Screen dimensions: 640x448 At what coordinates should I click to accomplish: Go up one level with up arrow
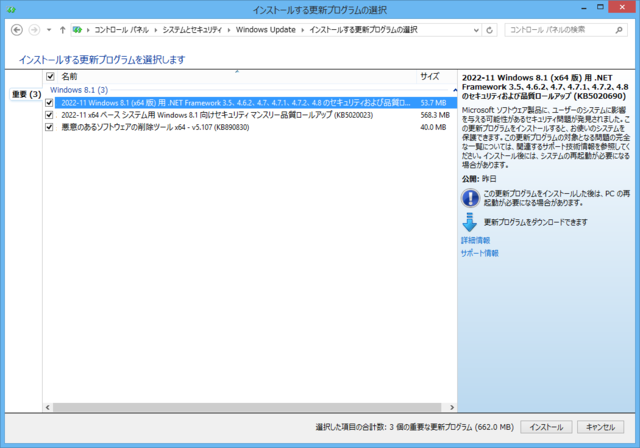(62, 30)
